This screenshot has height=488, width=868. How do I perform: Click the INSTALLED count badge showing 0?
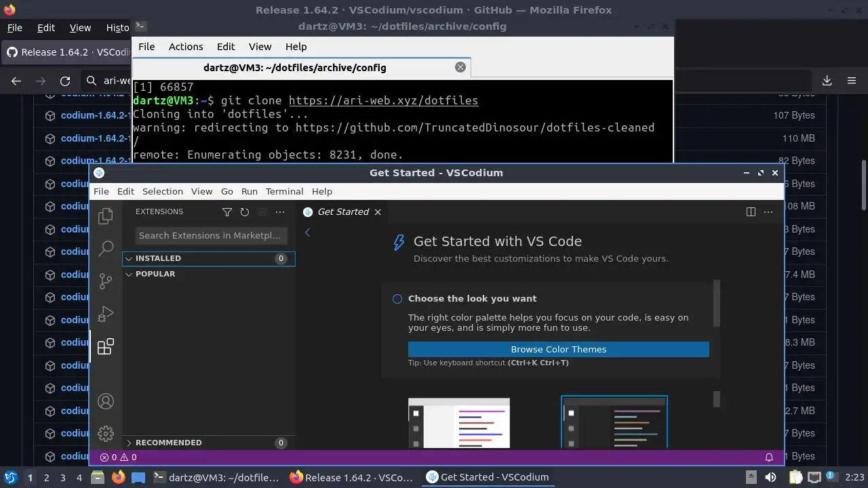click(281, 258)
